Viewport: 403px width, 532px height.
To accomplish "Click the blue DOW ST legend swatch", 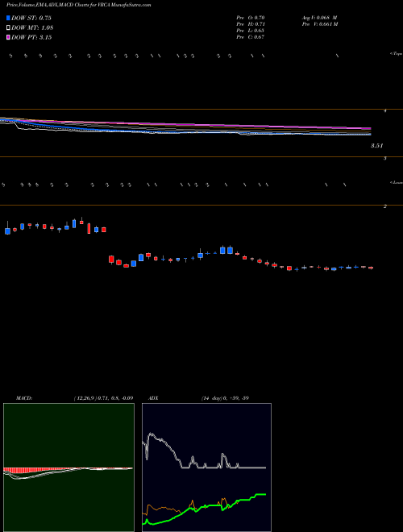I will (x=8, y=18).
